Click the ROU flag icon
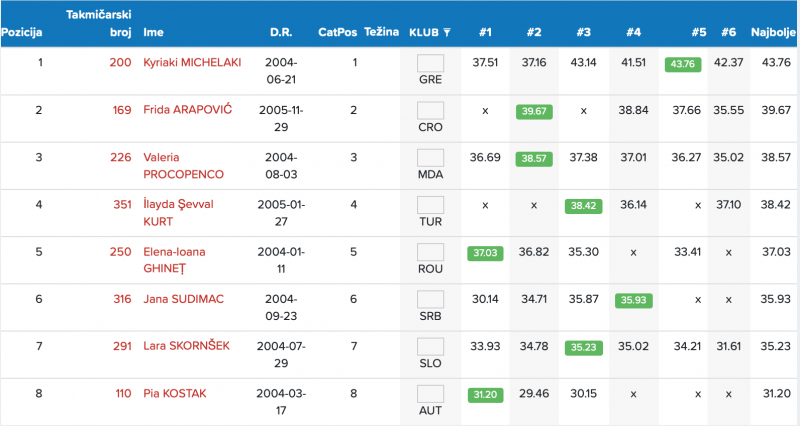Image resolution: width=800 pixels, height=426 pixels. [430, 251]
